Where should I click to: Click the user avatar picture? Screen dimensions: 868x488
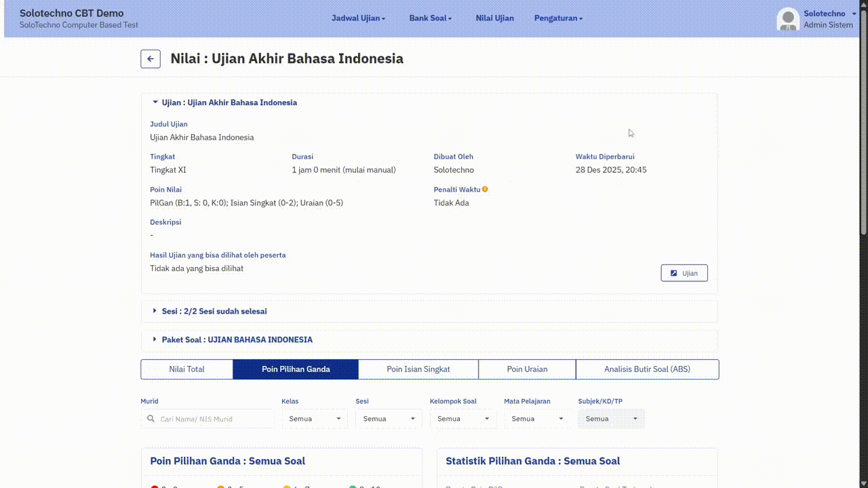[788, 19]
